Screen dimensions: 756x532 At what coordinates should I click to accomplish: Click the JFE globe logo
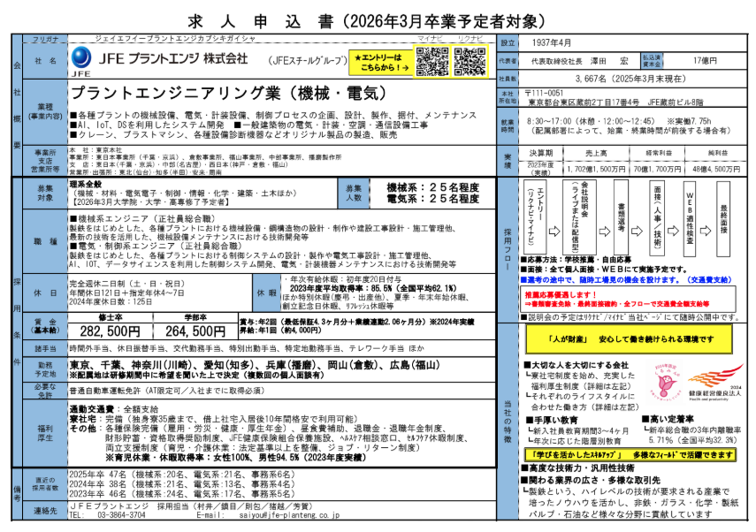coord(81,57)
